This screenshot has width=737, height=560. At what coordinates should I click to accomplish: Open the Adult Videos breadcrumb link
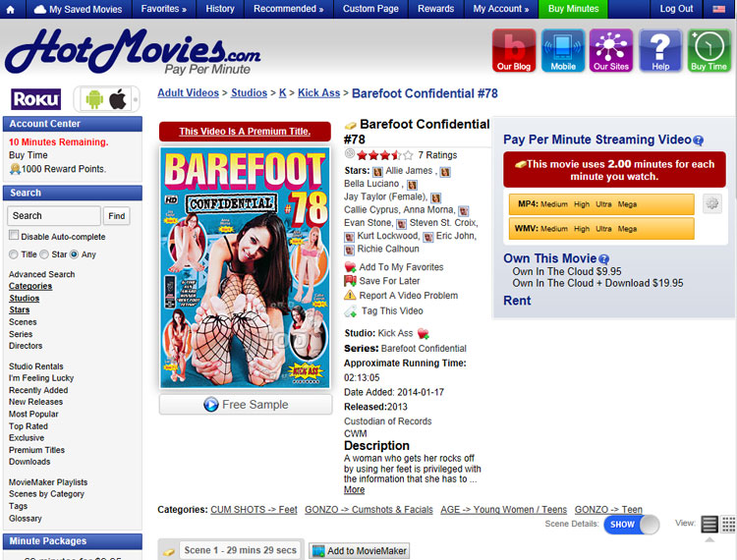click(188, 93)
